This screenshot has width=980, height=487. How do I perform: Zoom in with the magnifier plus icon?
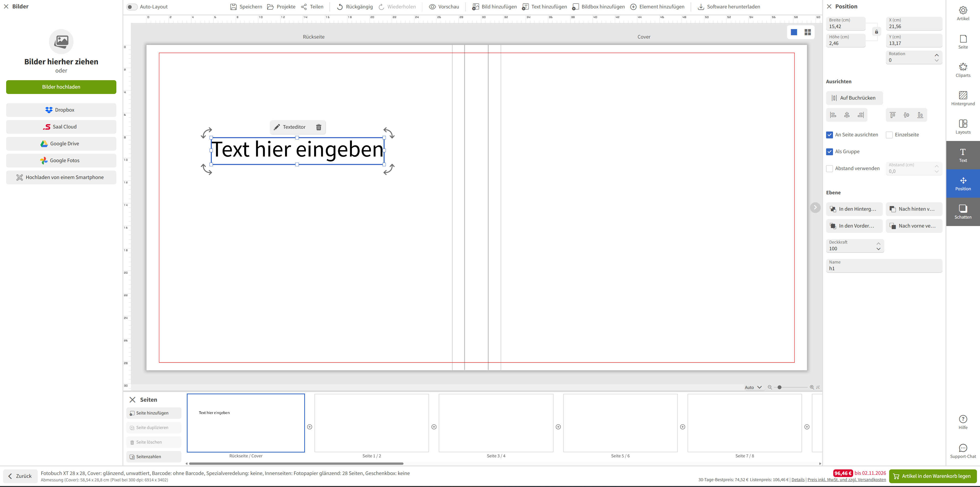(x=812, y=387)
